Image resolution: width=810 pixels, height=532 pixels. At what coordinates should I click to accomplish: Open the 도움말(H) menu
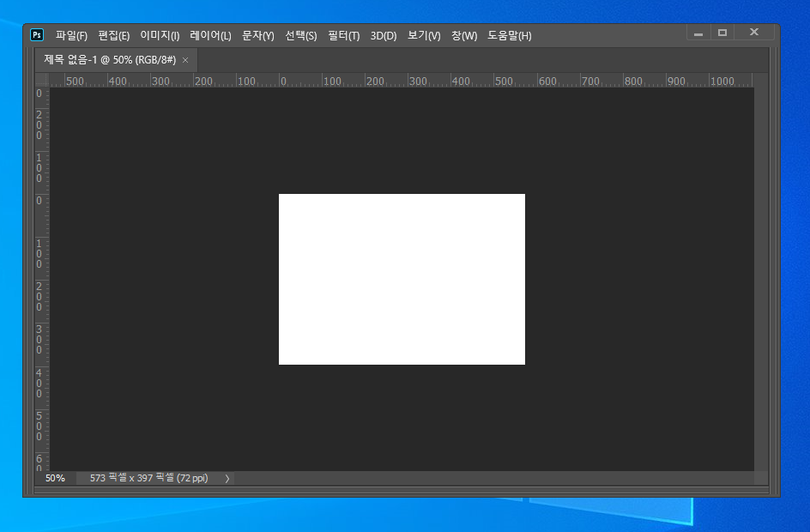tap(510, 36)
